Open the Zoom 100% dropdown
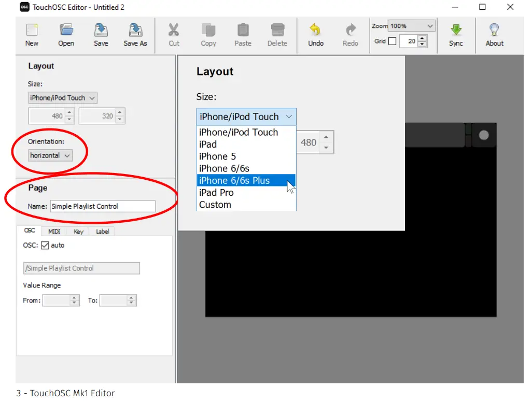The image size is (532, 403). coord(412,26)
